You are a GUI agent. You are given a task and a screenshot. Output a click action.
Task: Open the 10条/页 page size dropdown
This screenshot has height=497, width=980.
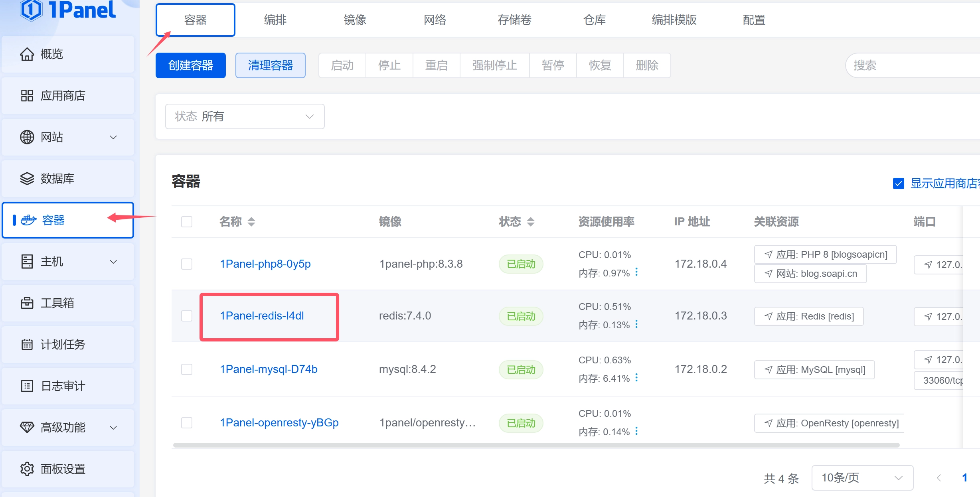coord(862,478)
